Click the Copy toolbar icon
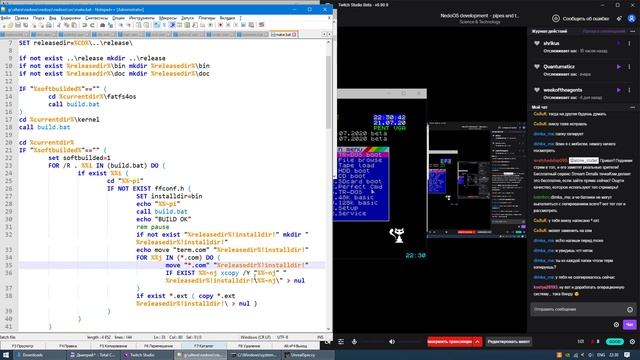Screen dimensions: 640x360 66,25
